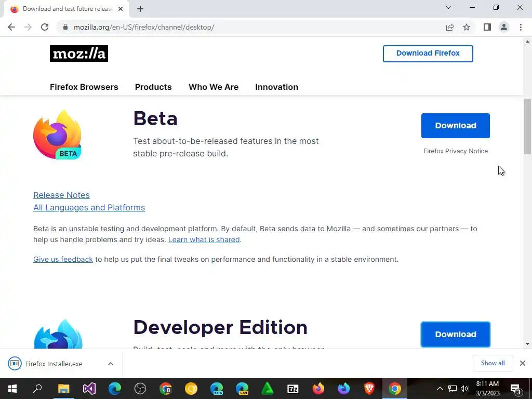
Task: Click the Mozilla logo
Action: pos(79,54)
